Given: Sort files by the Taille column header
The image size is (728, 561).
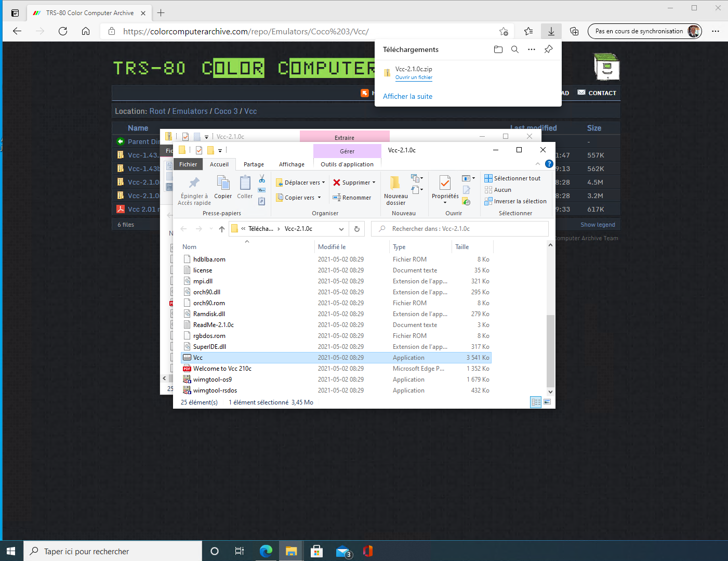Looking at the screenshot, I should (x=472, y=247).
